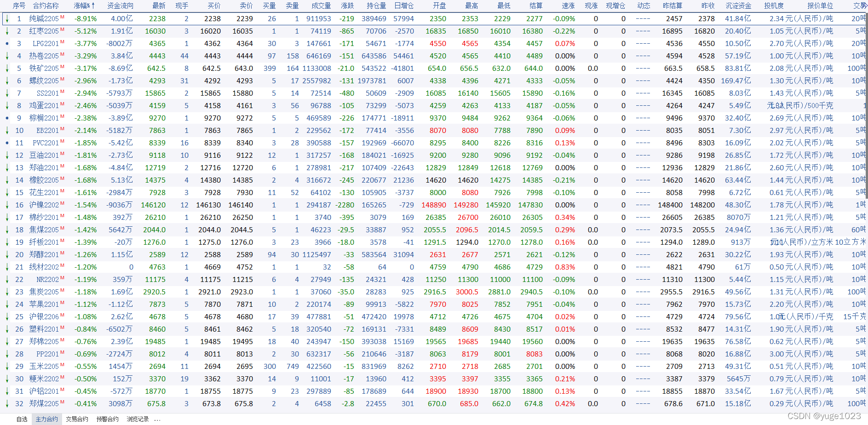Select contract EB2201
The height and width of the screenshot is (425, 868).
(48, 131)
